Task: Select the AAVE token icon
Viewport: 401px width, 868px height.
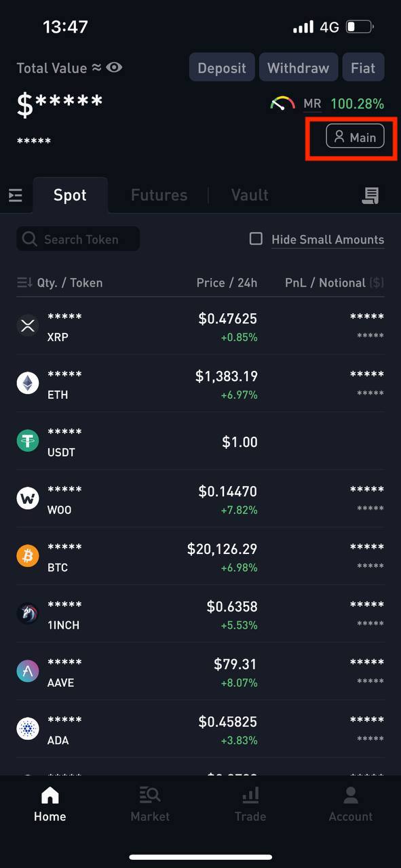Action: coord(28,672)
